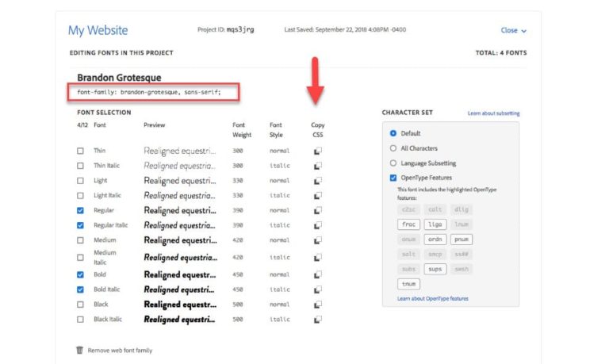The width and height of the screenshot is (609, 364).
Task: Click the Black Italic preview text
Action: tap(179, 320)
